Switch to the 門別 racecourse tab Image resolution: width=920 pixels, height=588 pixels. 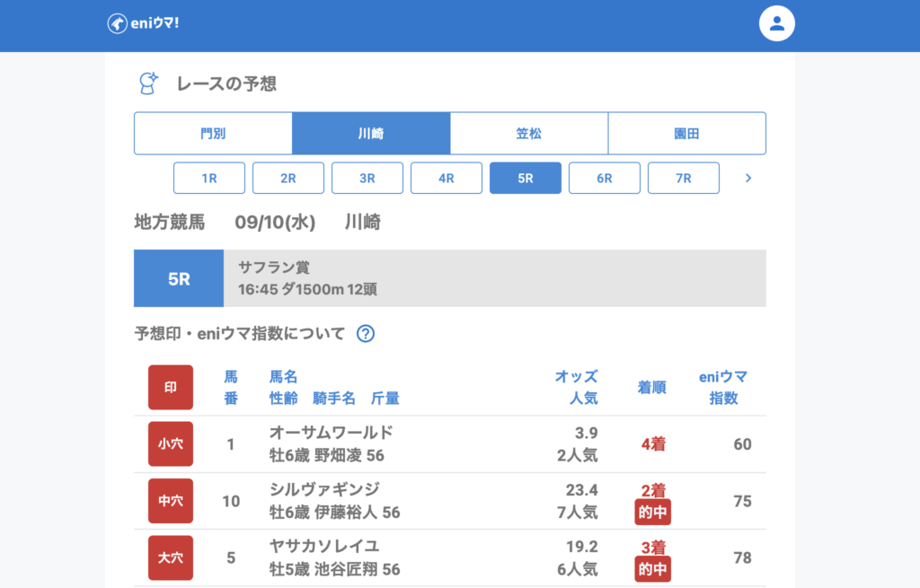pos(213,134)
